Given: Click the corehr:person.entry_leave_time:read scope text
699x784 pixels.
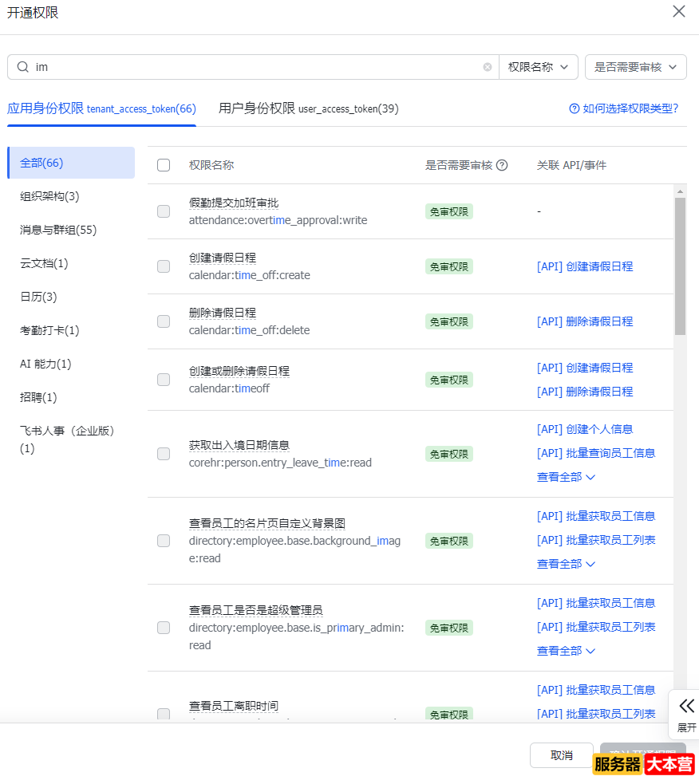Looking at the screenshot, I should point(280,463).
